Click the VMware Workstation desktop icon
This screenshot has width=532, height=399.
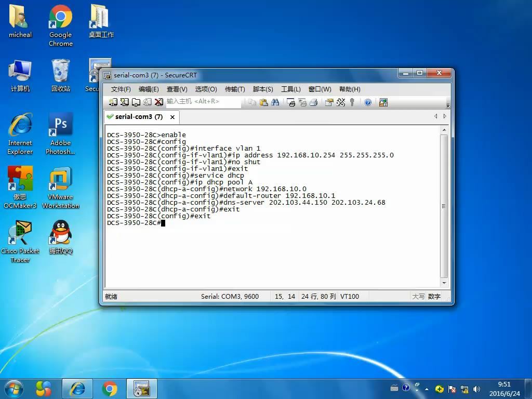point(60,187)
